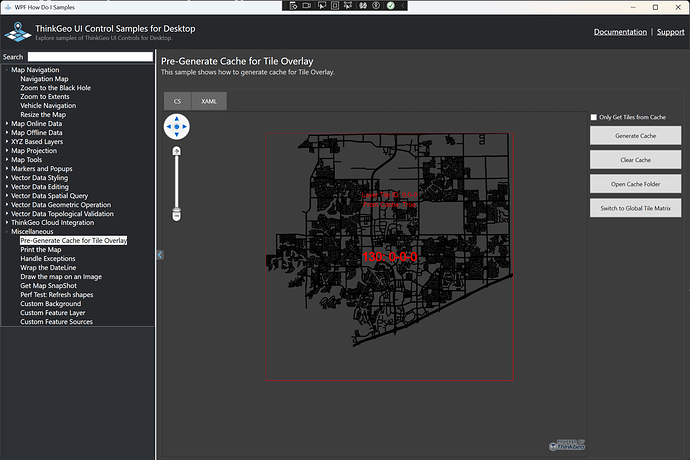Open the Documentation link
Viewport: 690px width, 460px height.
coord(620,32)
